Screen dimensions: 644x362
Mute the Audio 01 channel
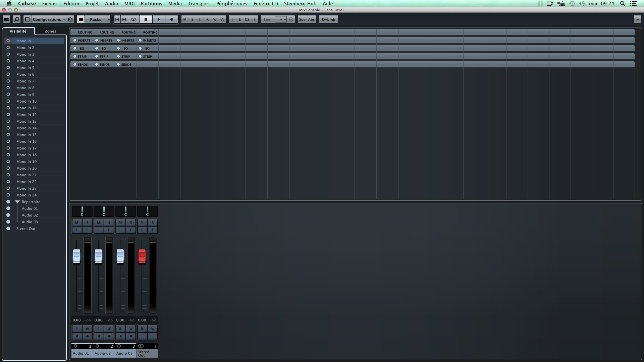(x=76, y=223)
